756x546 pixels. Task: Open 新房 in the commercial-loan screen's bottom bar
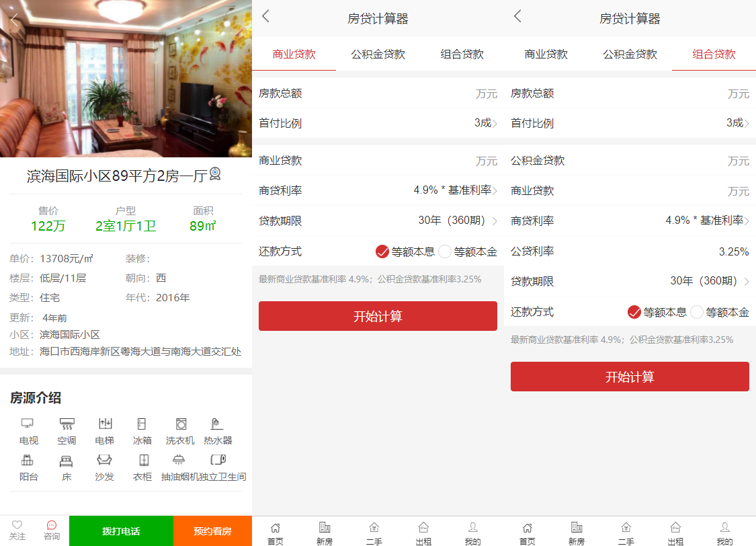click(325, 533)
